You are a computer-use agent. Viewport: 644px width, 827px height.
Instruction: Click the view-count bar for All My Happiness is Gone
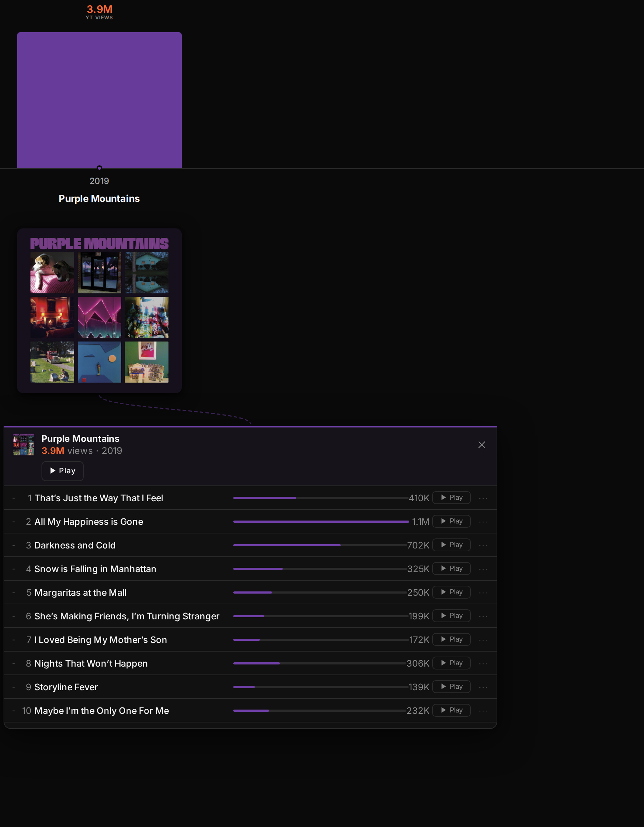(x=321, y=521)
